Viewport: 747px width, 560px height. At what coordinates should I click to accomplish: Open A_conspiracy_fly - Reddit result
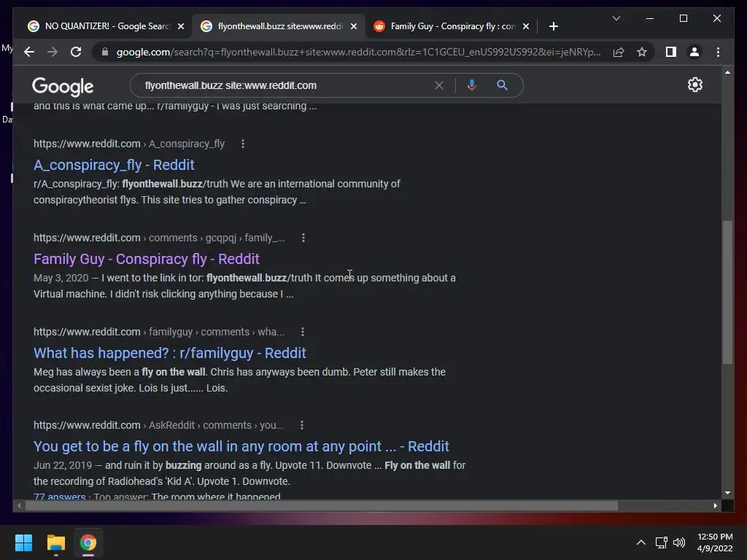[x=114, y=165]
